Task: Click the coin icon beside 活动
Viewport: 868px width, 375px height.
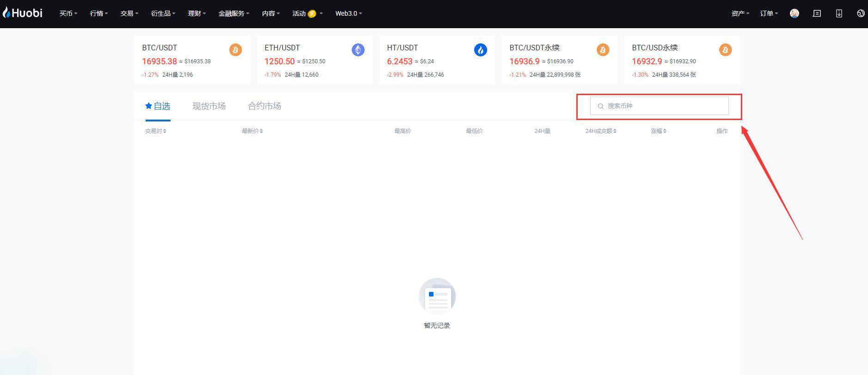Action: coord(312,13)
